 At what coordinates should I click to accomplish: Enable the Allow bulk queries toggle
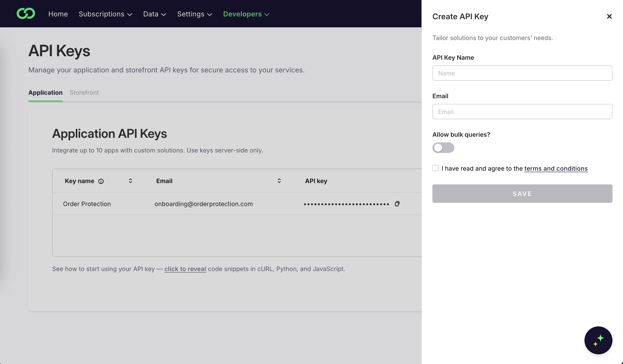coord(443,148)
